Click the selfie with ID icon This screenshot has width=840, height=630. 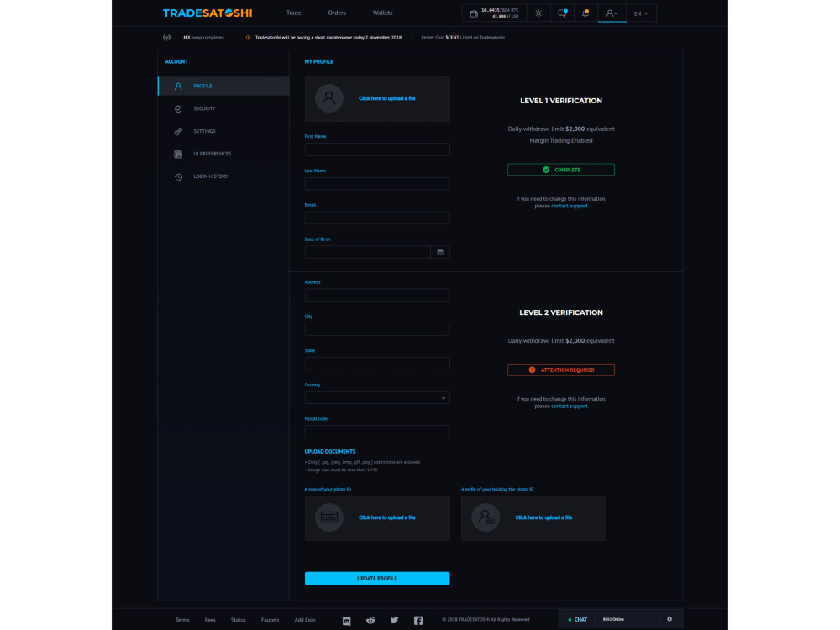pyautogui.click(x=486, y=517)
